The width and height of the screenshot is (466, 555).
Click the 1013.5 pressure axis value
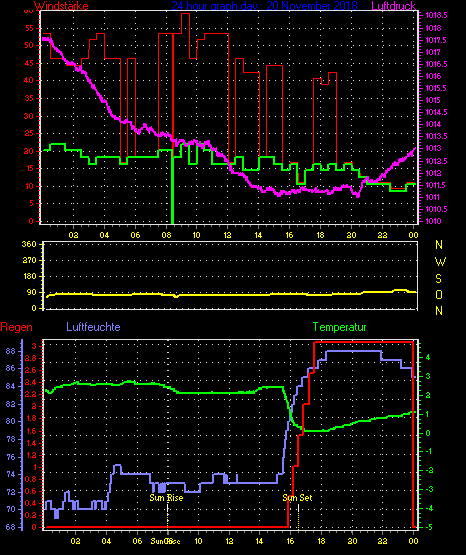[x=436, y=137]
